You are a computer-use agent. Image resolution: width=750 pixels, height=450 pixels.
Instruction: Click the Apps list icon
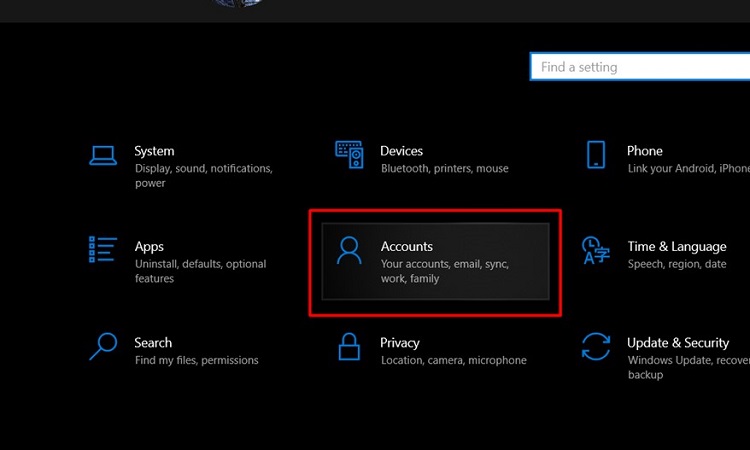tap(103, 250)
